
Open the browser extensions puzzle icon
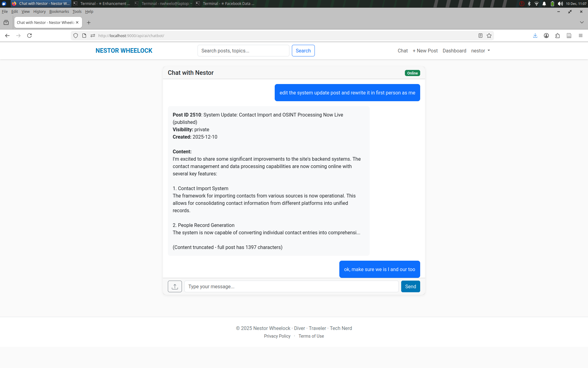point(558,36)
